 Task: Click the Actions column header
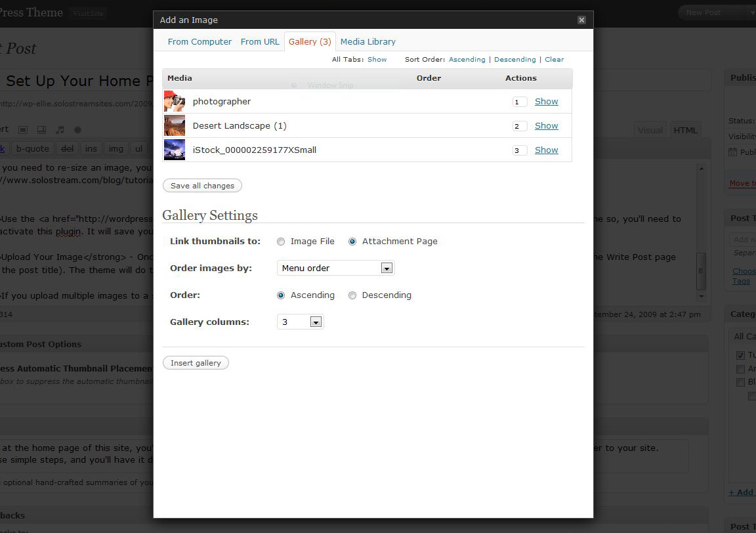tap(520, 78)
